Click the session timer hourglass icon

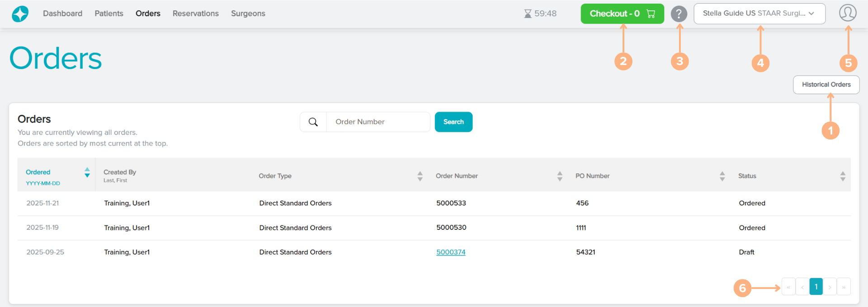(x=528, y=14)
